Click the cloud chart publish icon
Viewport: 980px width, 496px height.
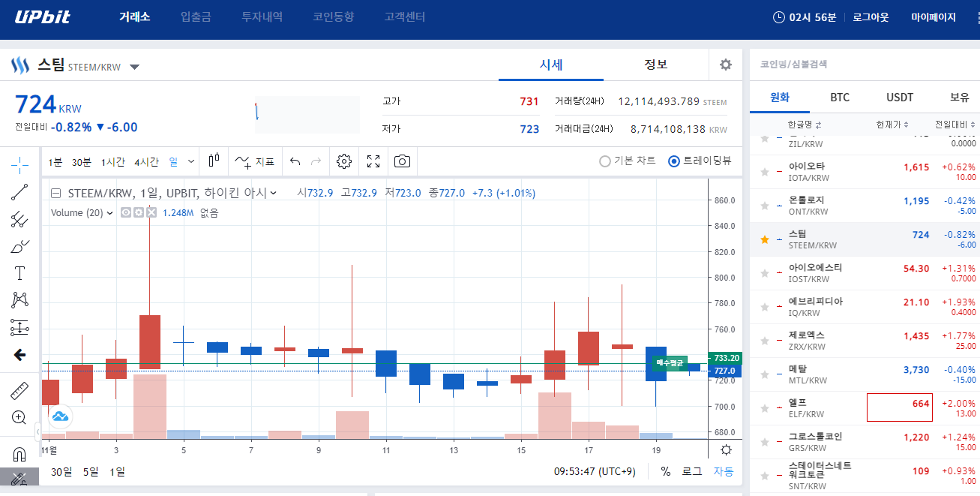click(61, 415)
